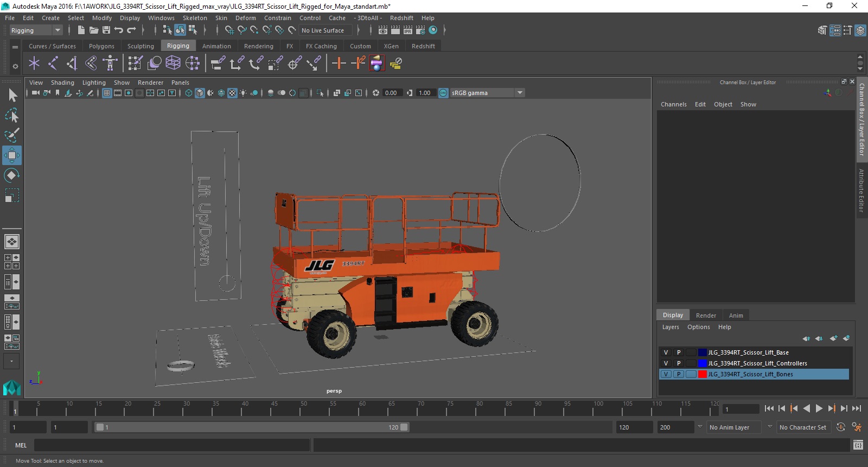
Task: Toggle the view transform color management button
Action: point(443,93)
